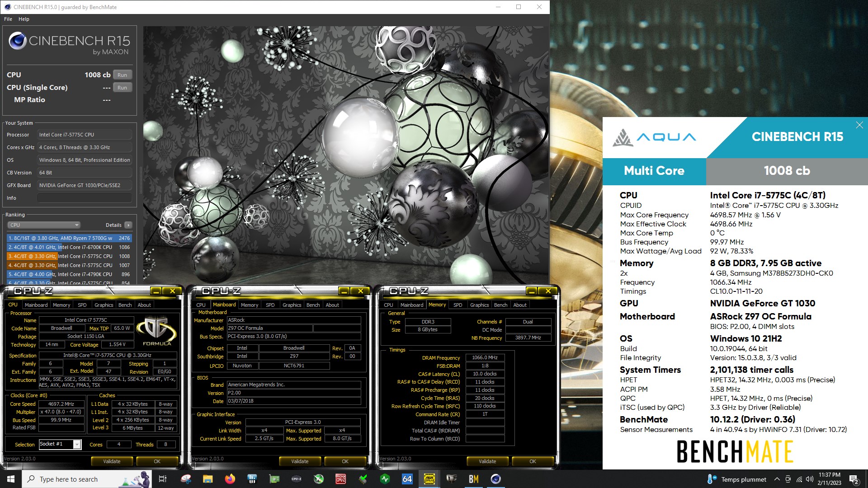Screen dimensions: 868x488
Task: Click the AQUA logo in BenchMate panel
Action: (654, 137)
